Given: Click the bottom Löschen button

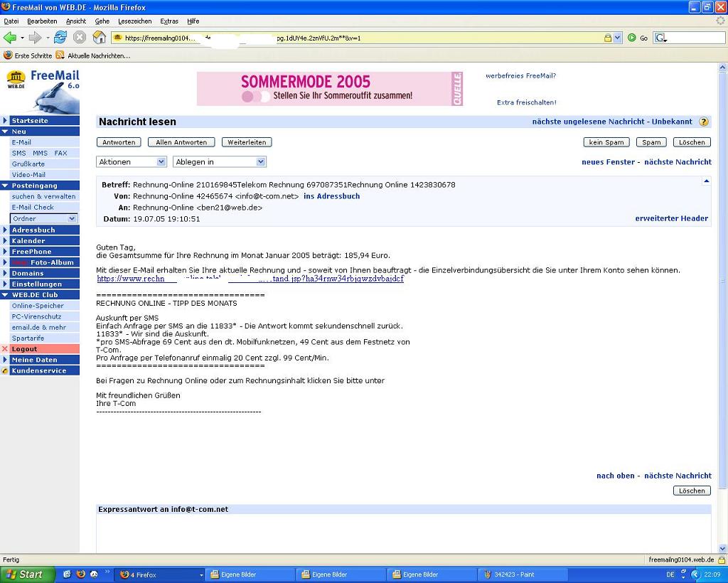Looking at the screenshot, I should [692, 491].
